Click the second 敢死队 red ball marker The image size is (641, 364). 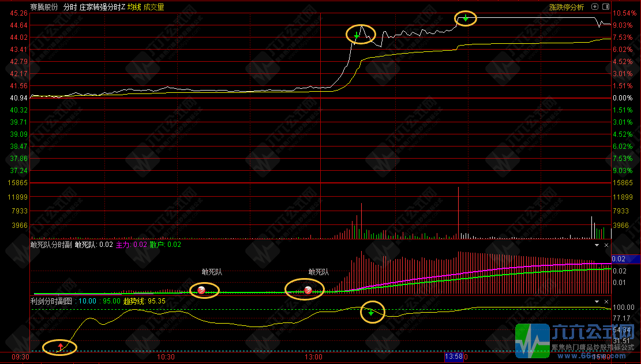pos(308,290)
